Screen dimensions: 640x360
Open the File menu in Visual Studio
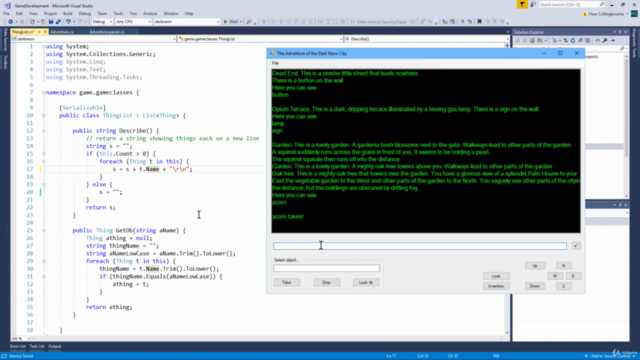click(x=6, y=14)
